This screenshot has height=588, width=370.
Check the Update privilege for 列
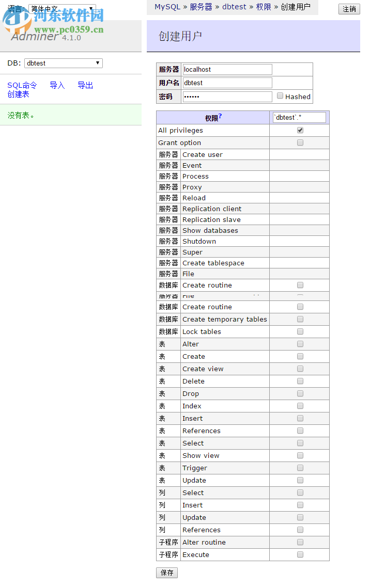(300, 517)
